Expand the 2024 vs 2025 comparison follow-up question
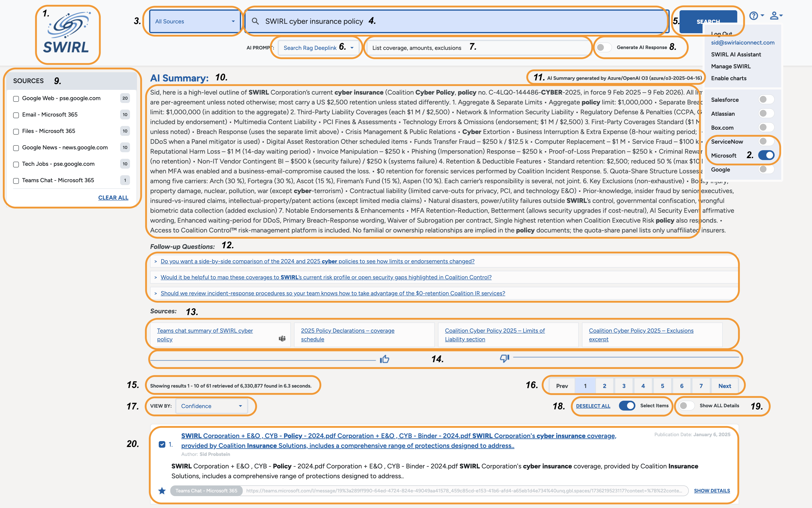 coord(317,261)
